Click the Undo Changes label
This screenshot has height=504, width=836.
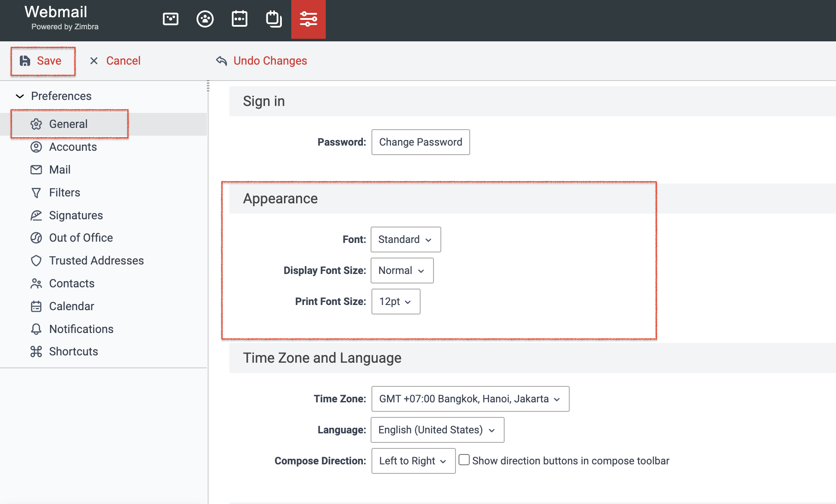point(270,61)
